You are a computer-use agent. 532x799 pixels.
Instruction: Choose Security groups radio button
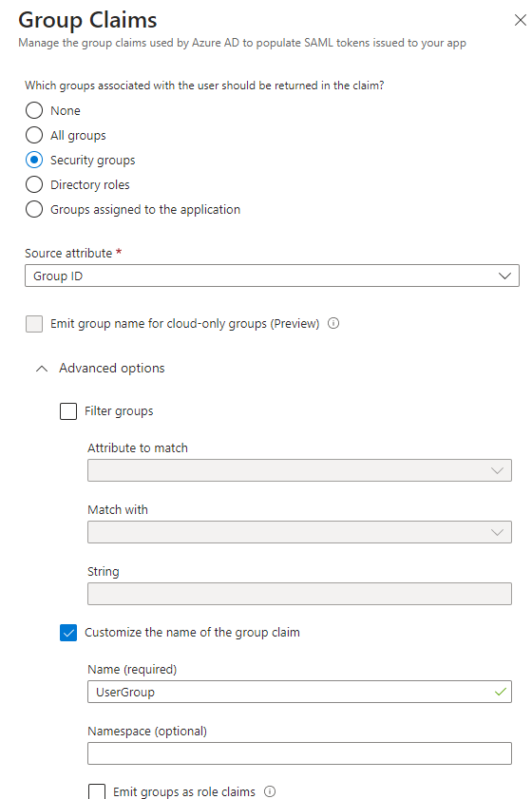34,160
